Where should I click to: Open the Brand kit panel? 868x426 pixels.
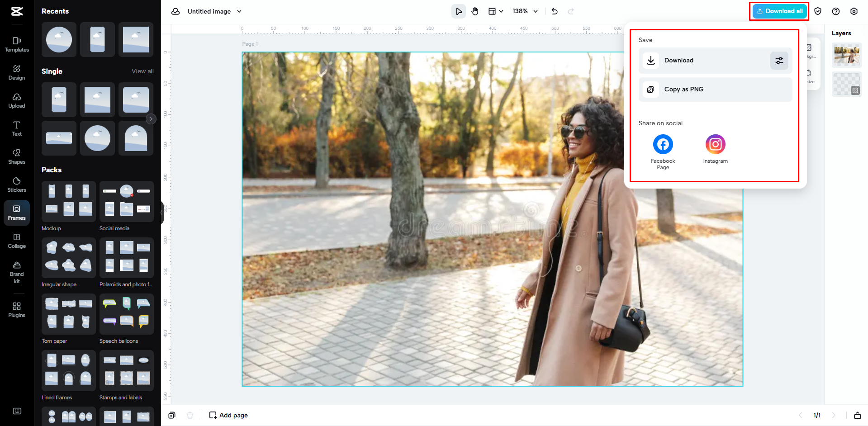(x=17, y=272)
